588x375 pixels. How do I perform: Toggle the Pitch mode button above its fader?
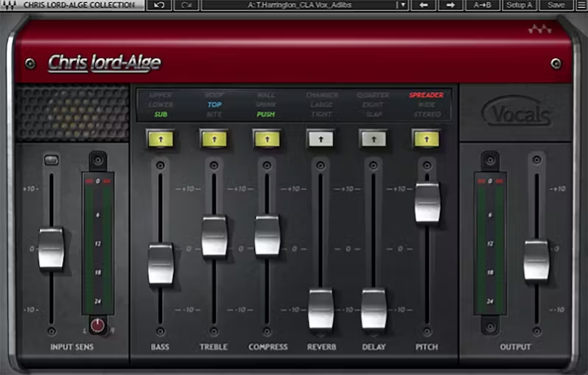click(x=427, y=139)
